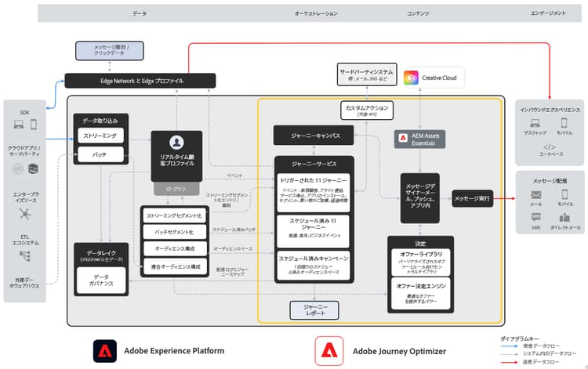Click the カスタムアクション box
This screenshot has width=588, height=369.
367,110
